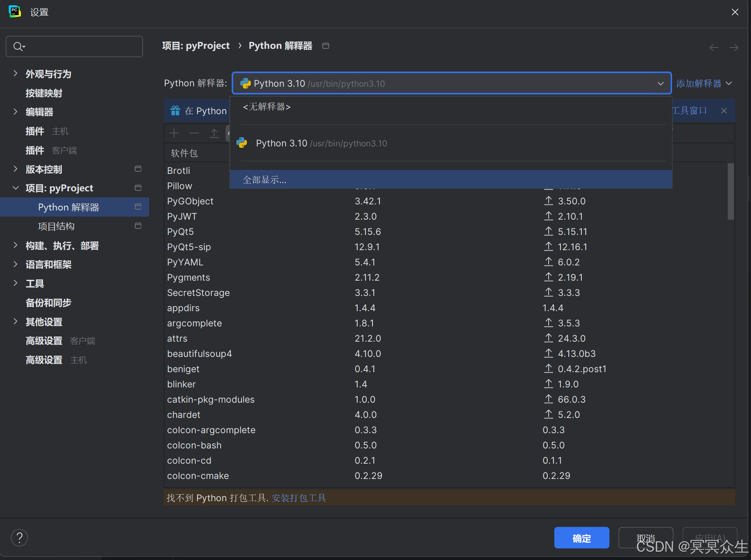Expand the 工具 settings section

34,283
